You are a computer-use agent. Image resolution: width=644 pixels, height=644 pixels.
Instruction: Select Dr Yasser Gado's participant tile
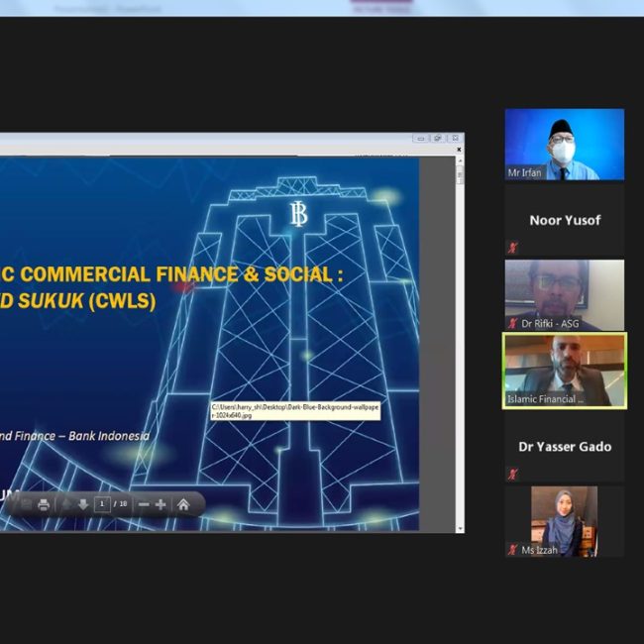point(565,447)
